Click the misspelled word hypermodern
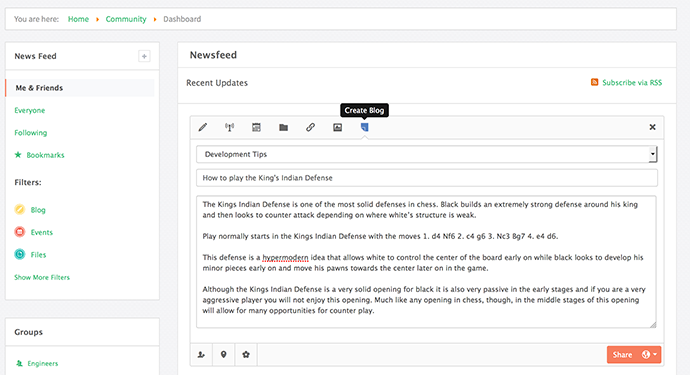The image size is (690, 375). pyautogui.click(x=286, y=257)
